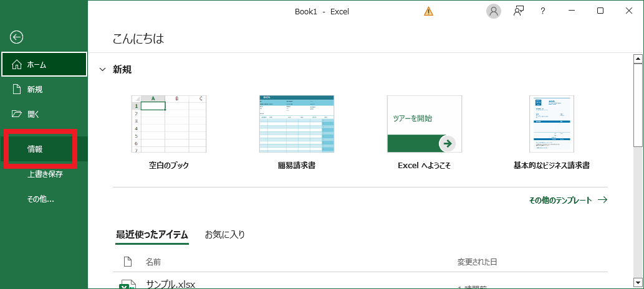This screenshot has width=644, height=289.
Task: Collapse the 新規 section chevron
Action: tap(103, 70)
